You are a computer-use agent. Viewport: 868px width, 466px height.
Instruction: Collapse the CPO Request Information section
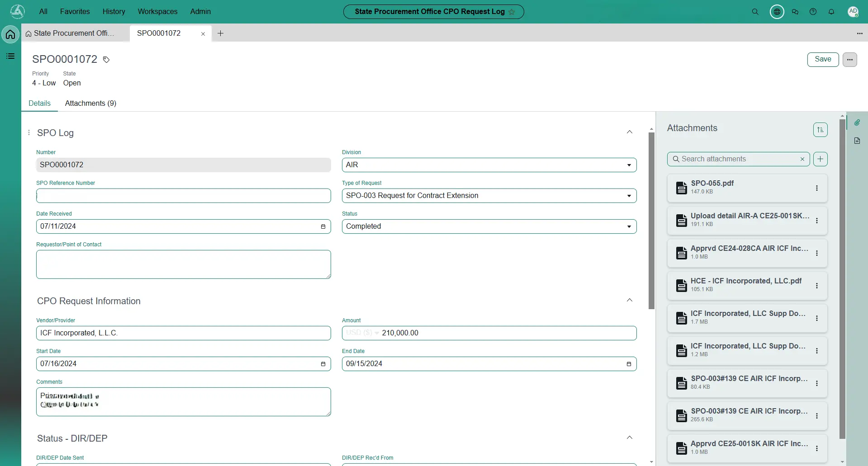pyautogui.click(x=630, y=300)
